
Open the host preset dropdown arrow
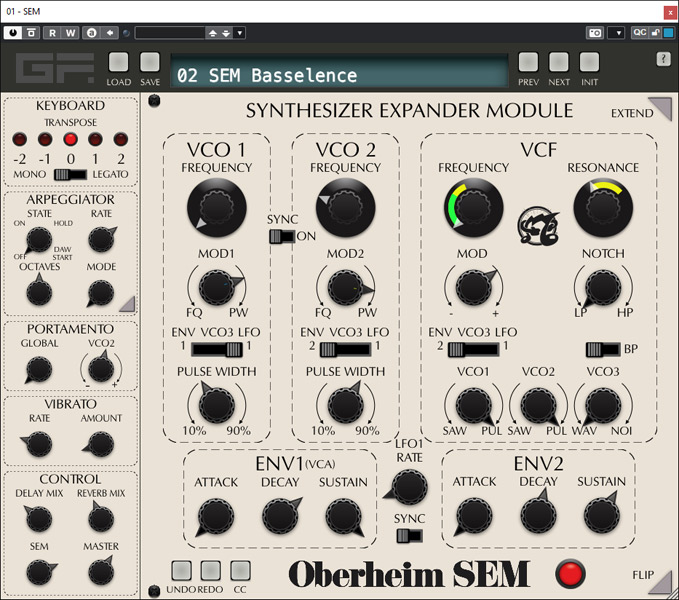[240, 33]
